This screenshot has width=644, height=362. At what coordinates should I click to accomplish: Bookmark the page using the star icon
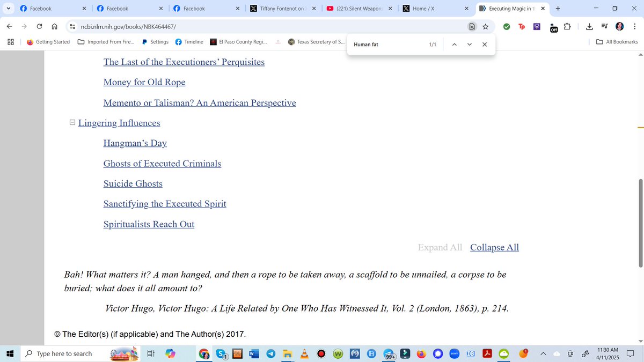point(485,26)
